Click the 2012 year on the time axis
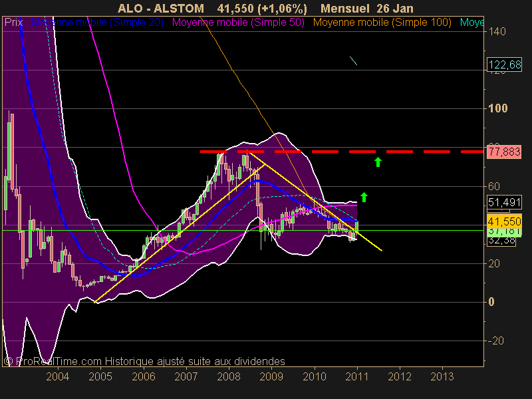The width and height of the screenshot is (532, 399). pyautogui.click(x=400, y=376)
